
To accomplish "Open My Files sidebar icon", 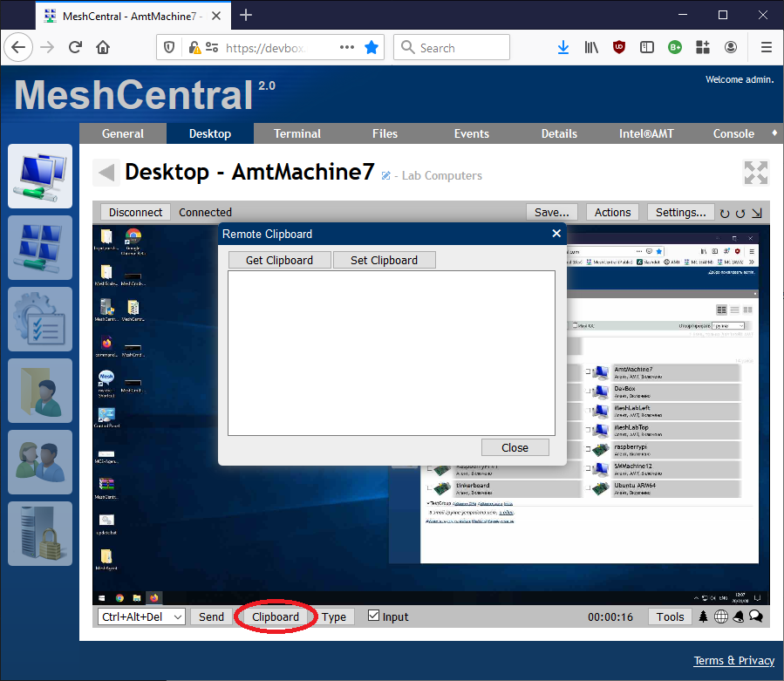I will click(40, 391).
